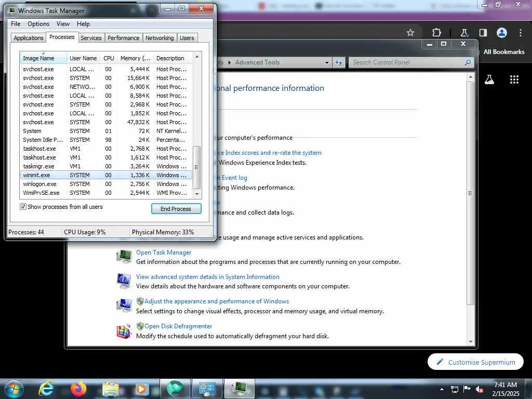
Task: Open the Open Task Manager link
Action: 164,252
